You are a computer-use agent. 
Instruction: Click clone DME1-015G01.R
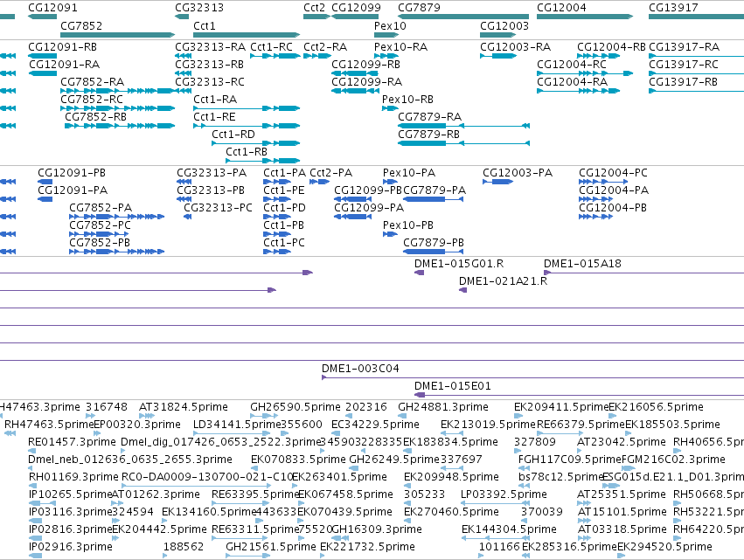tap(419, 273)
